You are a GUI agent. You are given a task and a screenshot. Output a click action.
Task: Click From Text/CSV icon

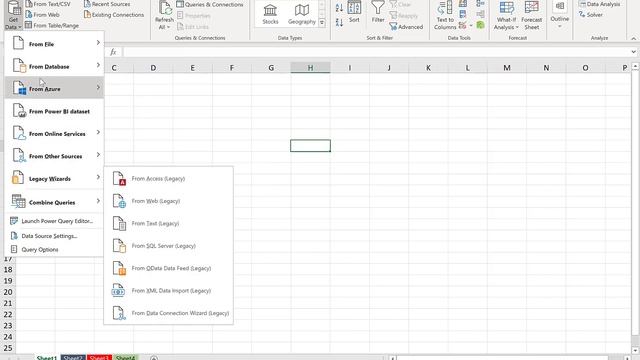click(x=29, y=4)
